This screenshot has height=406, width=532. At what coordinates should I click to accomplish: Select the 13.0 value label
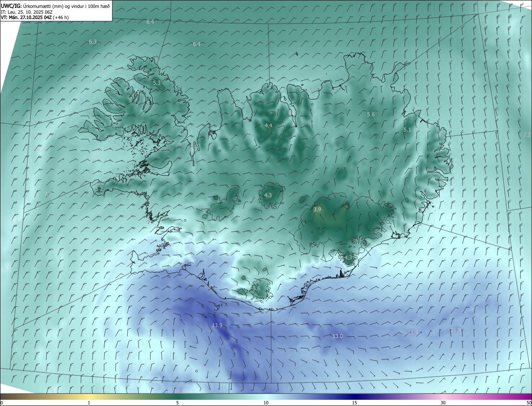click(337, 336)
